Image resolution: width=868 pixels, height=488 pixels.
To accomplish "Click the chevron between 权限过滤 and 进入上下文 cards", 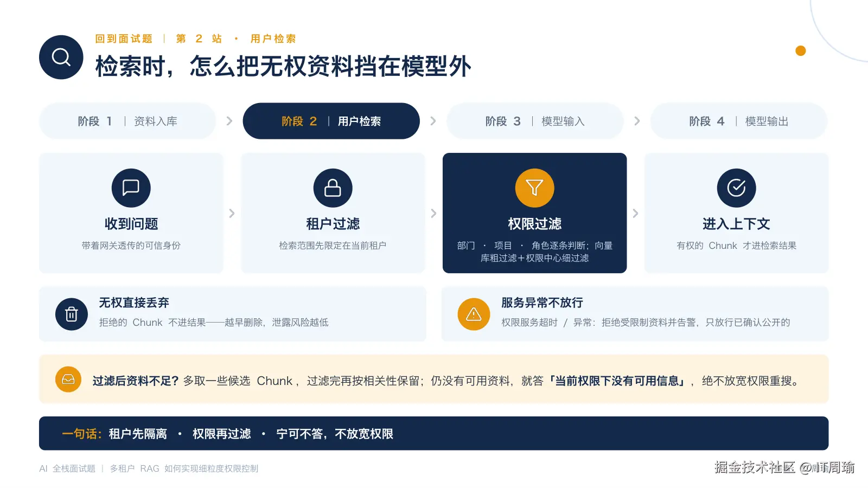I will coord(635,213).
